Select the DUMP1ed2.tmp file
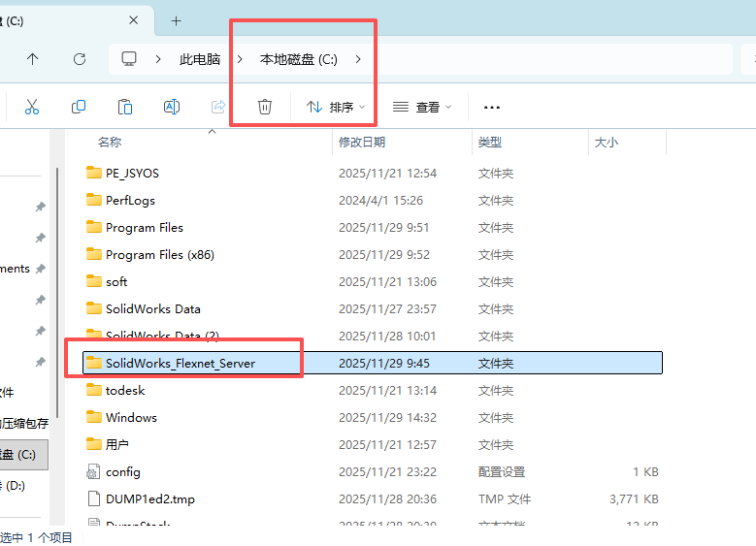 tap(373, 498)
